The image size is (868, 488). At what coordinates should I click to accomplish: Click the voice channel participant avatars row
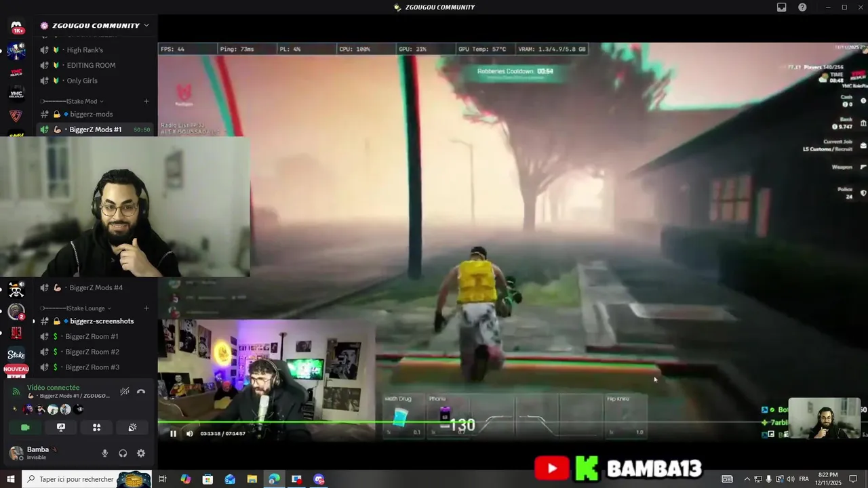tap(50, 409)
